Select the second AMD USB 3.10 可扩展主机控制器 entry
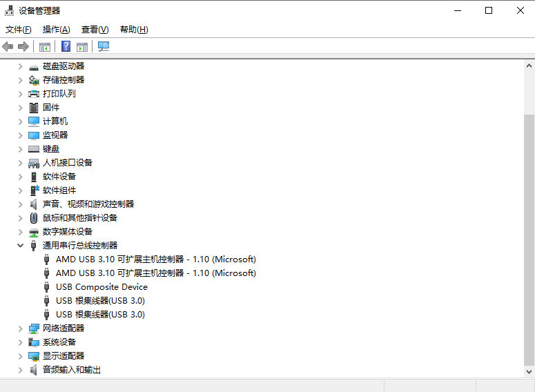Screen dimensions: 535x392 (156, 273)
